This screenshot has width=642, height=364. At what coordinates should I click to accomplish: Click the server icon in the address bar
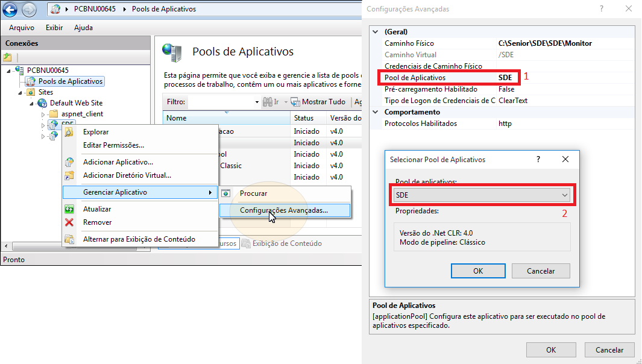(x=55, y=9)
